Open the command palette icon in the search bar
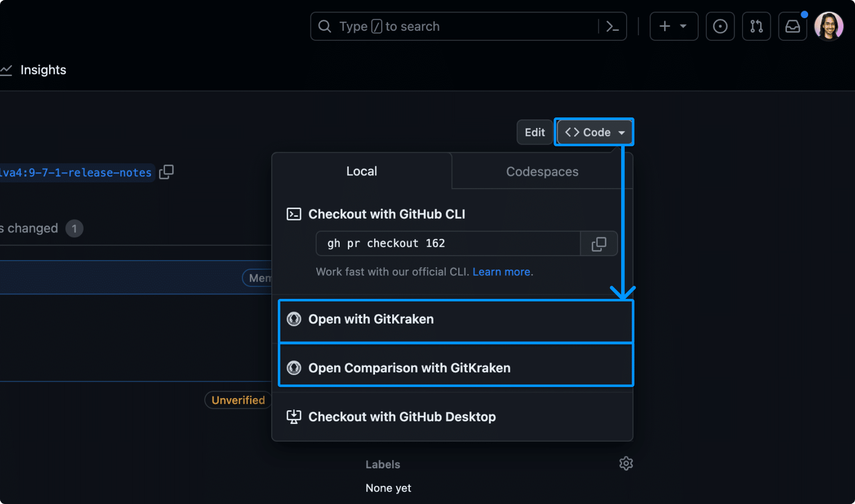Screen dimensions: 855x504 tap(613, 26)
